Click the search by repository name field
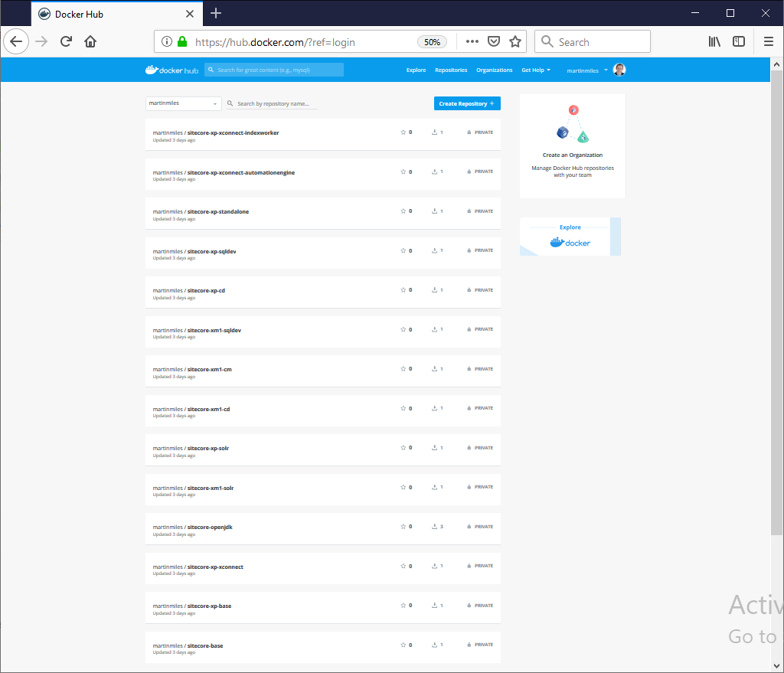784x673 pixels. tap(276, 103)
